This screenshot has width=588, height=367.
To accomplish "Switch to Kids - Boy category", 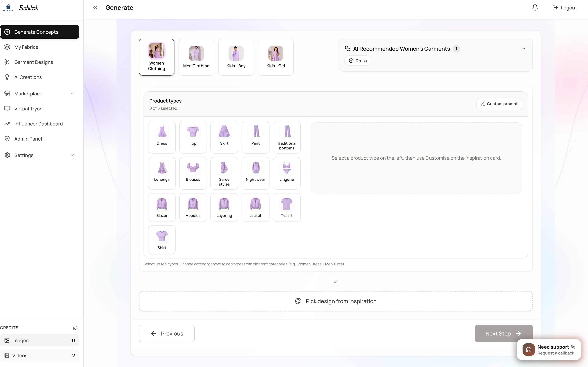I will click(236, 57).
